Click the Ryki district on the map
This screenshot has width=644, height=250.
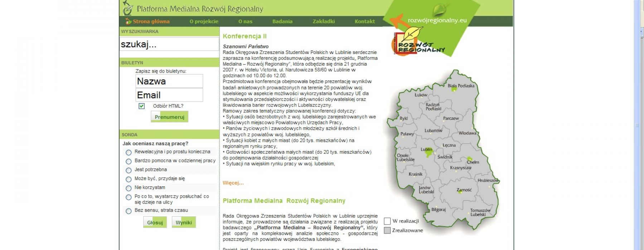pos(403,118)
